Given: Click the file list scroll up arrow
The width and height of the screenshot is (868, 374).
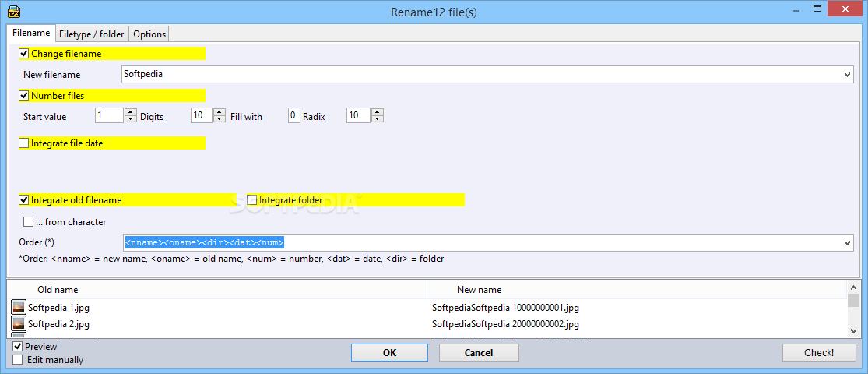Looking at the screenshot, I should 854,287.
